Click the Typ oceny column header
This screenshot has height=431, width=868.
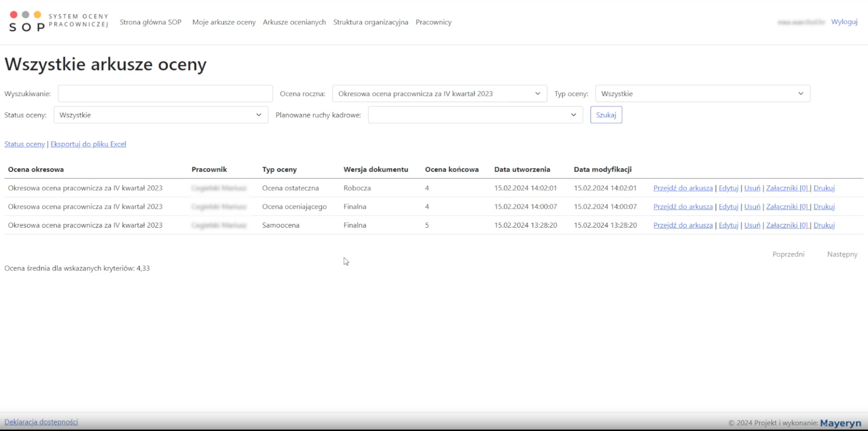tap(279, 169)
